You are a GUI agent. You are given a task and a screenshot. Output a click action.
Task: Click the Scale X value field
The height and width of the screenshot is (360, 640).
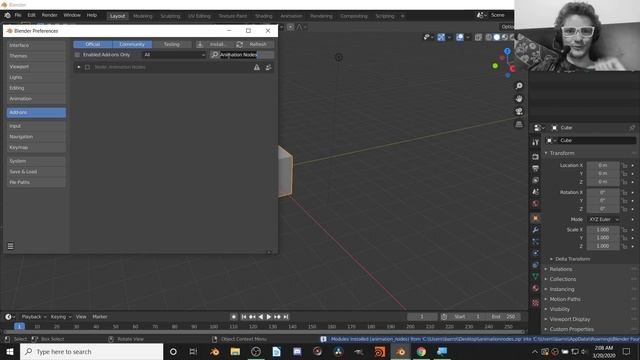click(x=603, y=230)
